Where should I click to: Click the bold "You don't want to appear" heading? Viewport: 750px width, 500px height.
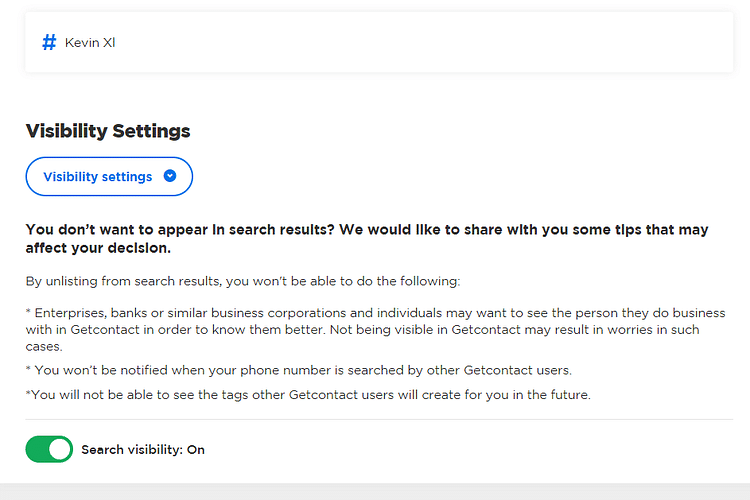pos(367,238)
